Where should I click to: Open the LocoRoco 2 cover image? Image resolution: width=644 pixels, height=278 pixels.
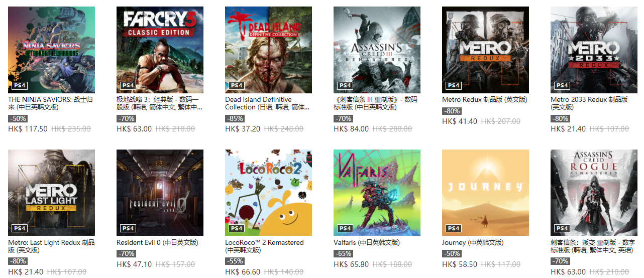point(268,193)
